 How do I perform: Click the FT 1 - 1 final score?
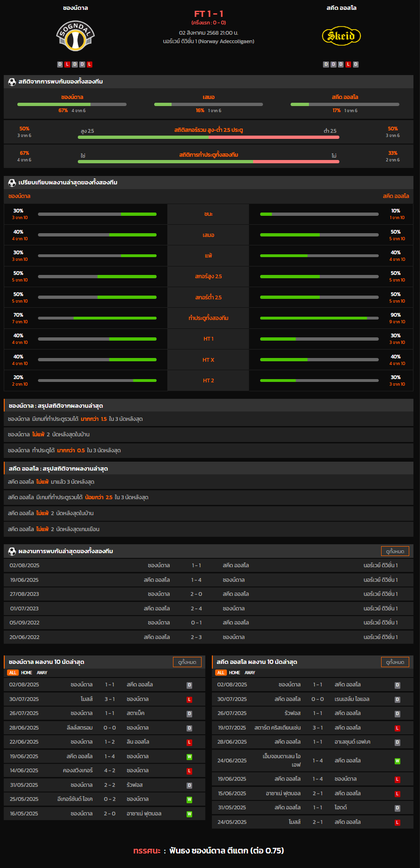coord(209,14)
